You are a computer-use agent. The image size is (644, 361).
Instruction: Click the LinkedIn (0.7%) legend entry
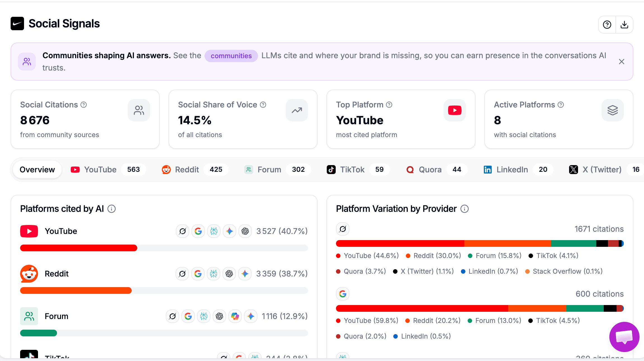489,271
